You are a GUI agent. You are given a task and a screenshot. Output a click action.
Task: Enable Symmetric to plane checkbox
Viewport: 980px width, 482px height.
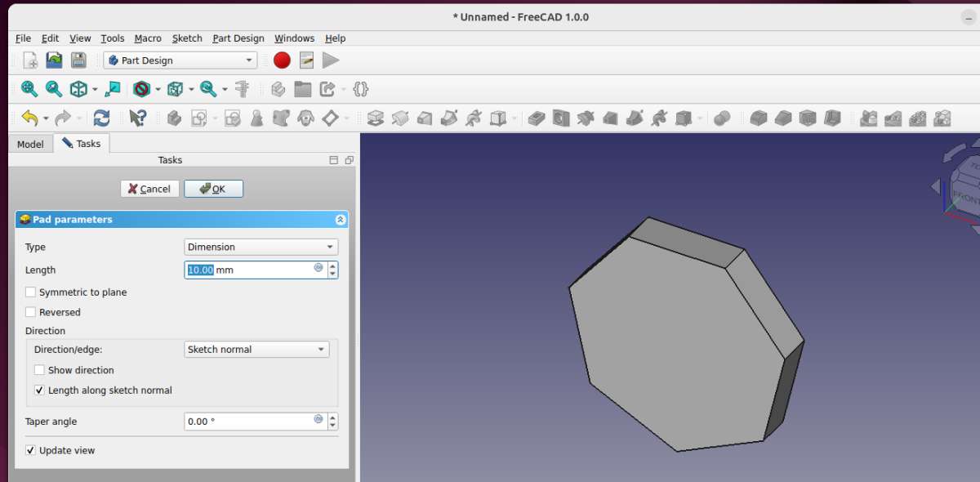[30, 292]
